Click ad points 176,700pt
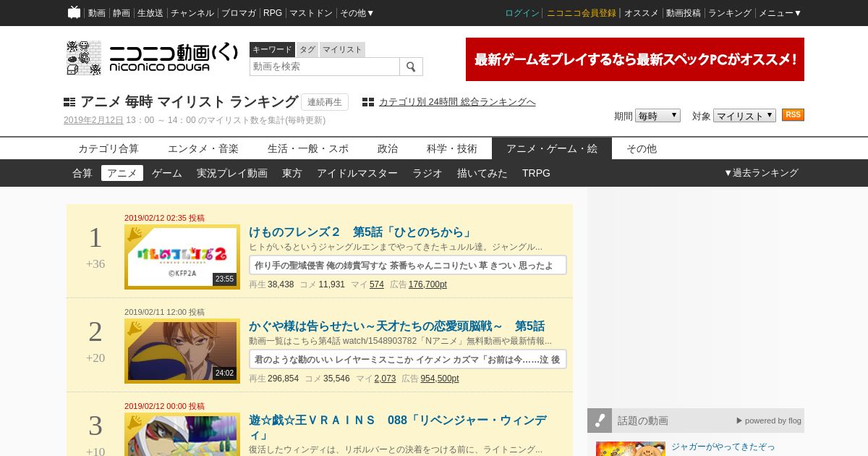This screenshot has height=456, width=868. tap(427, 284)
